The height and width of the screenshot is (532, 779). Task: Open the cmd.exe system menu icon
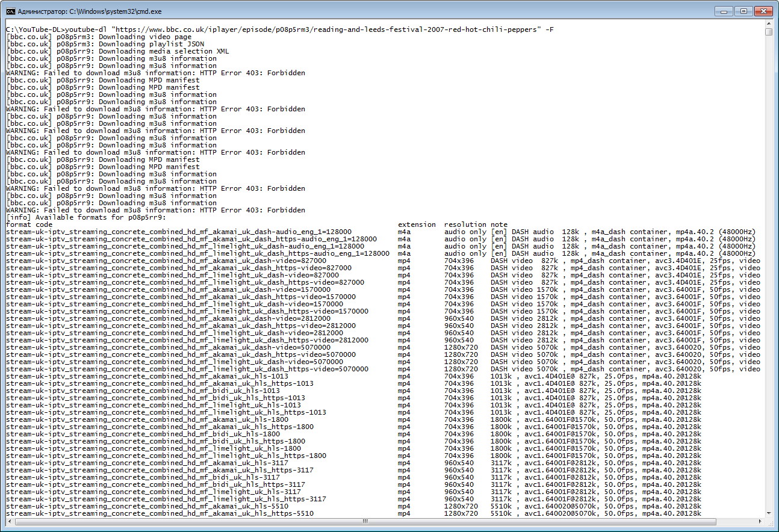point(10,11)
